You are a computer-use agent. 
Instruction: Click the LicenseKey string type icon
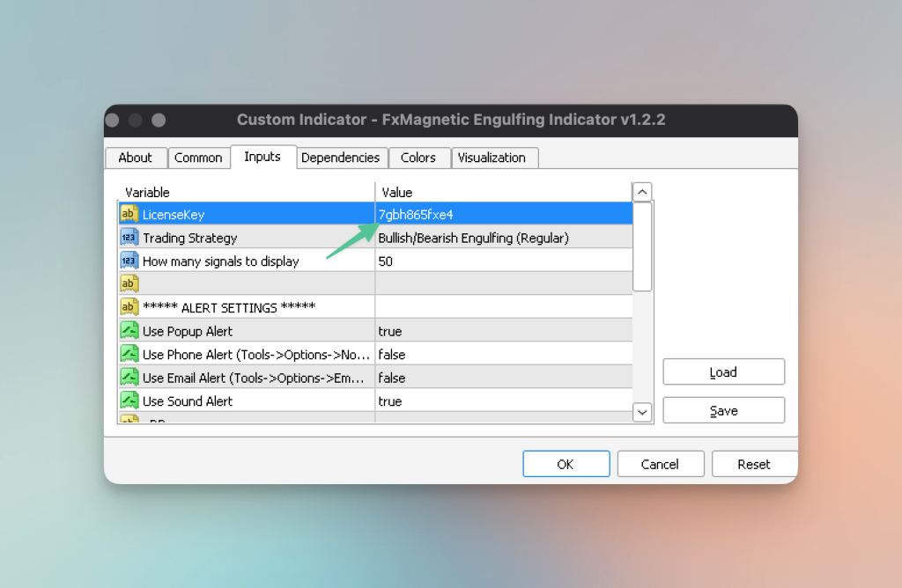click(129, 214)
